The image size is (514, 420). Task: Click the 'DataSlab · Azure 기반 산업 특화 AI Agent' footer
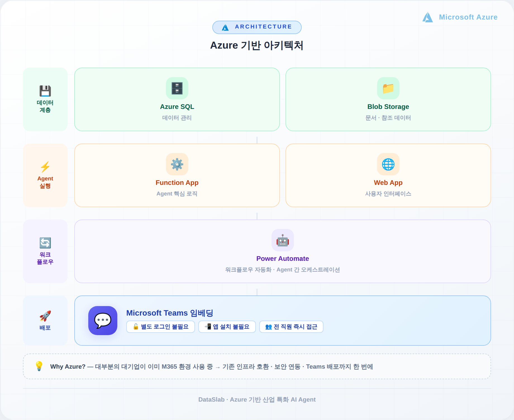[257, 400]
